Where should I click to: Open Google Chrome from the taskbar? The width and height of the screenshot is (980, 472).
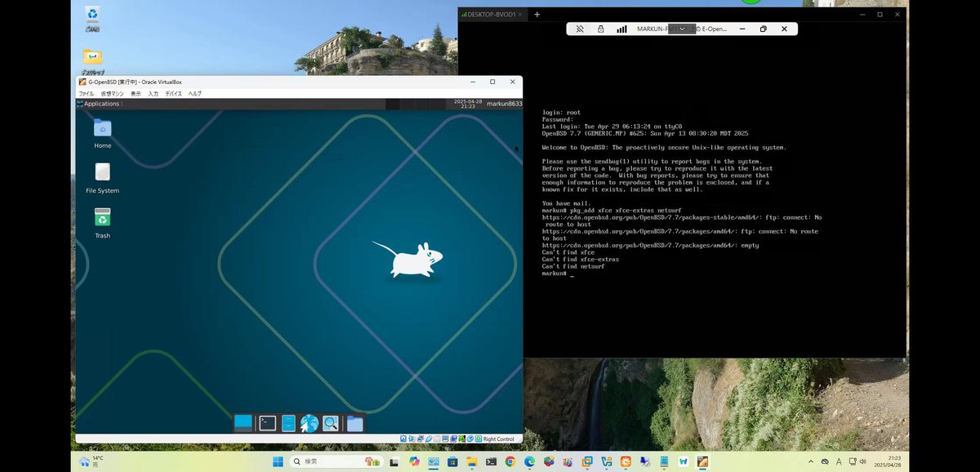click(510, 462)
